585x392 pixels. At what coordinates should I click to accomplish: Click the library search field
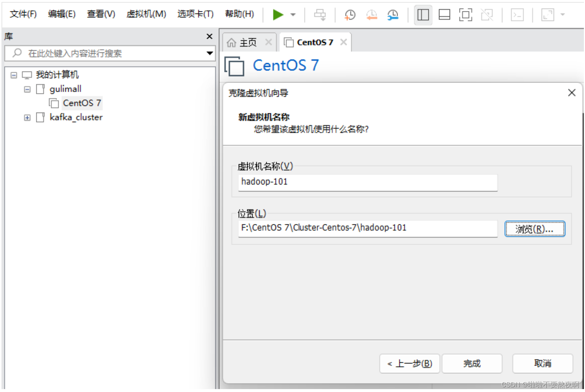coord(110,54)
